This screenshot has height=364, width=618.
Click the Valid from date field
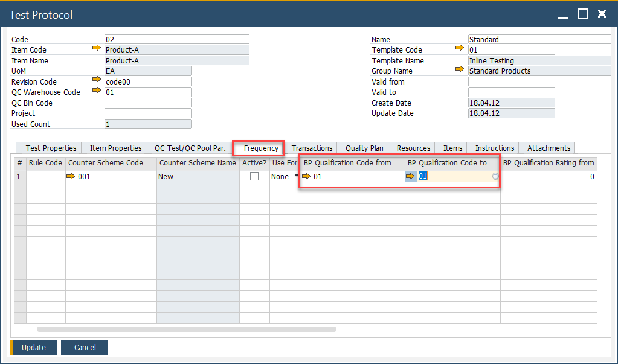(x=511, y=81)
